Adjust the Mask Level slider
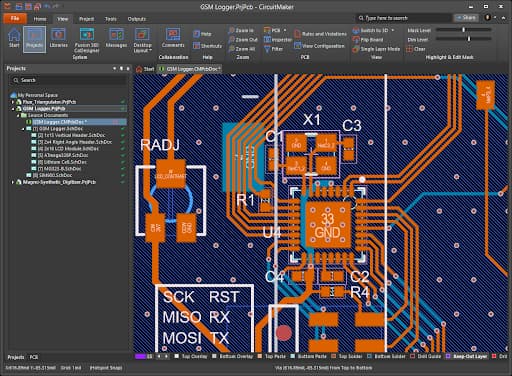 464,30
